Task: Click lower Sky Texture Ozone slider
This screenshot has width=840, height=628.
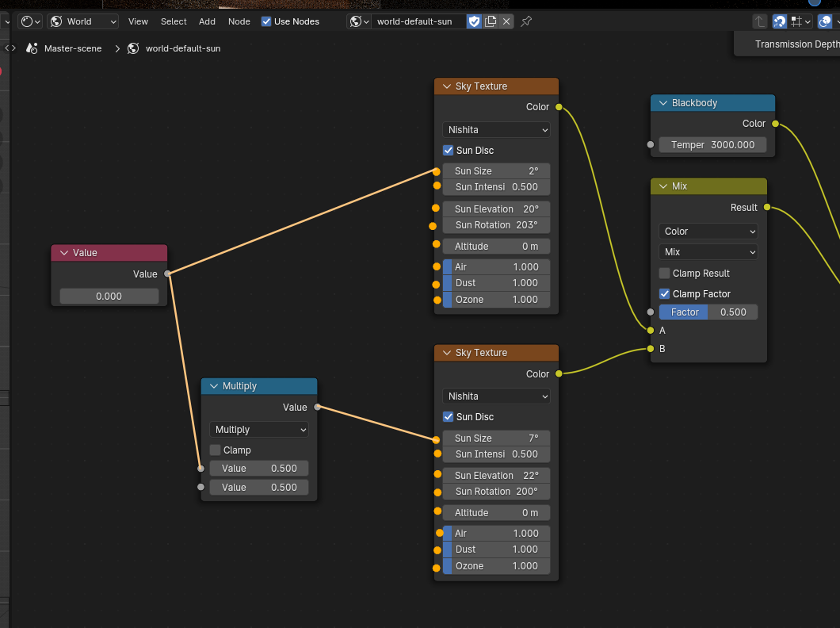Action: coord(496,566)
